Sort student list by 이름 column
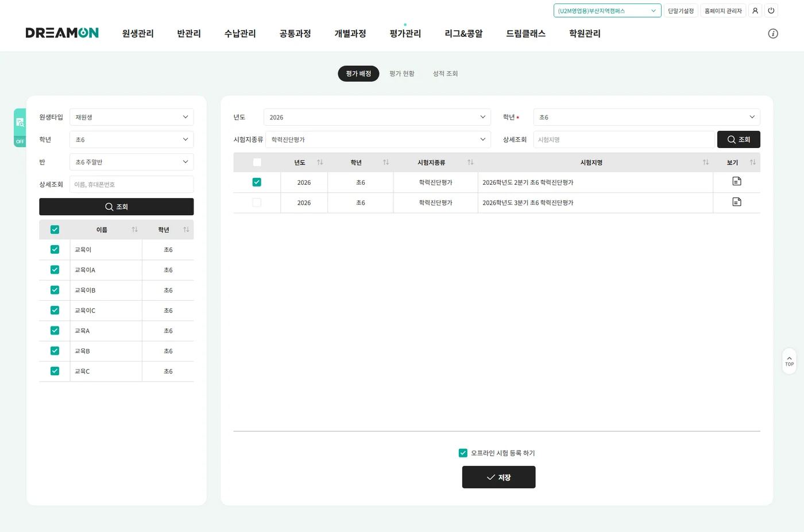This screenshot has height=532, width=804. coord(134,230)
